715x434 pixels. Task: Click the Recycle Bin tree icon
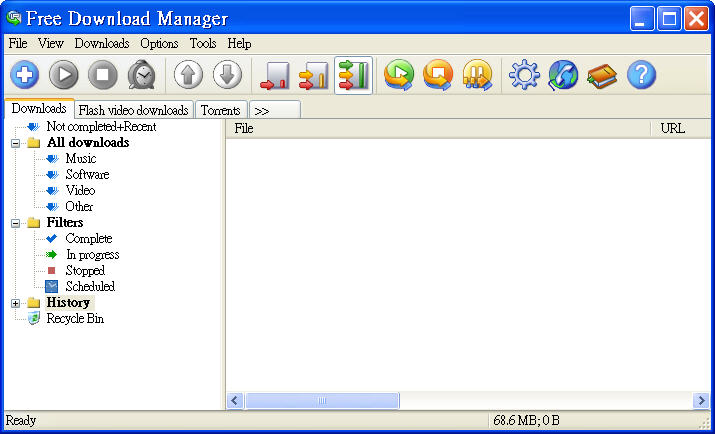tap(34, 318)
